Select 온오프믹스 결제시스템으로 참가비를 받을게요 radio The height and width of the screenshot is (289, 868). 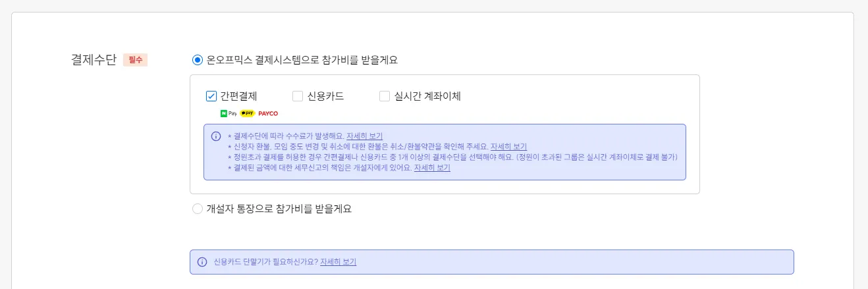coord(198,60)
